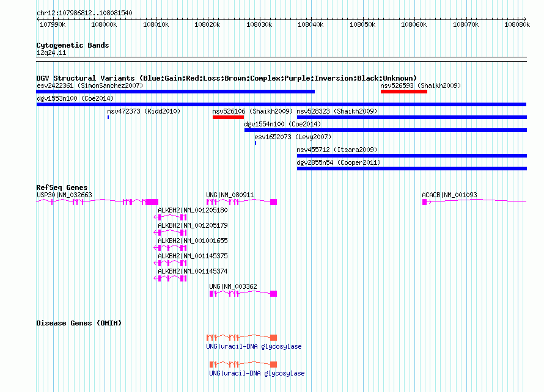Select the nsv526593 (Shaikh2009) red loss bar

[x=404, y=92]
